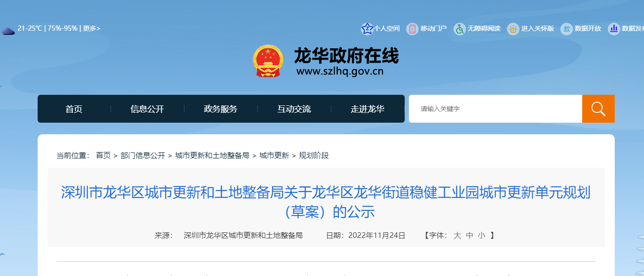Viewport: 644px width, 276px height.
Task: Open the 个人空间 star icon
Action: click(x=367, y=29)
